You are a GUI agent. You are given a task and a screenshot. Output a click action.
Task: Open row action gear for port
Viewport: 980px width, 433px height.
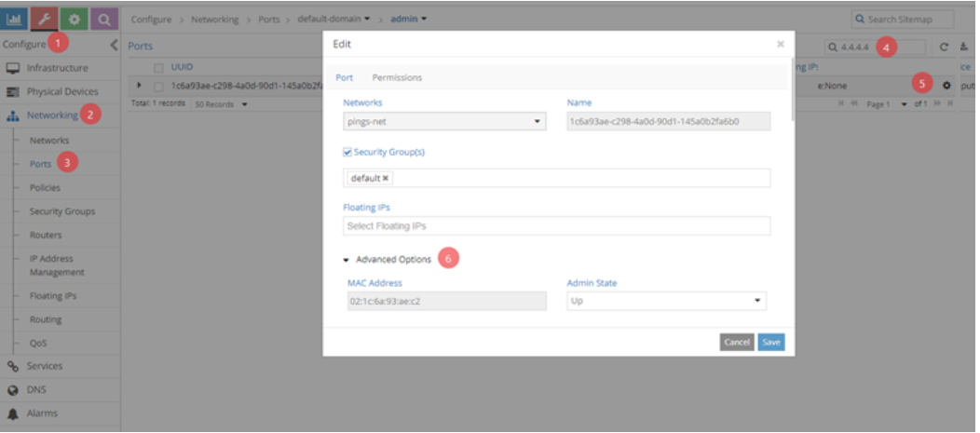coord(946,86)
